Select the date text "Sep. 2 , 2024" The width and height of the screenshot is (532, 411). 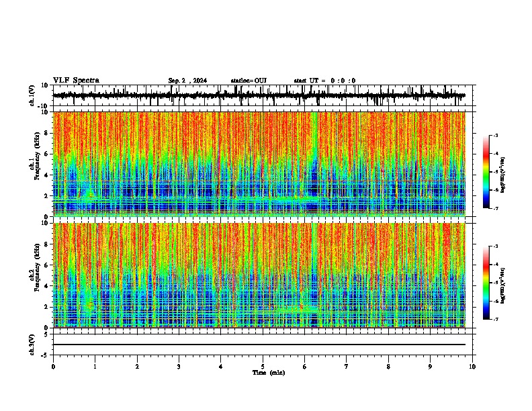tap(187, 81)
